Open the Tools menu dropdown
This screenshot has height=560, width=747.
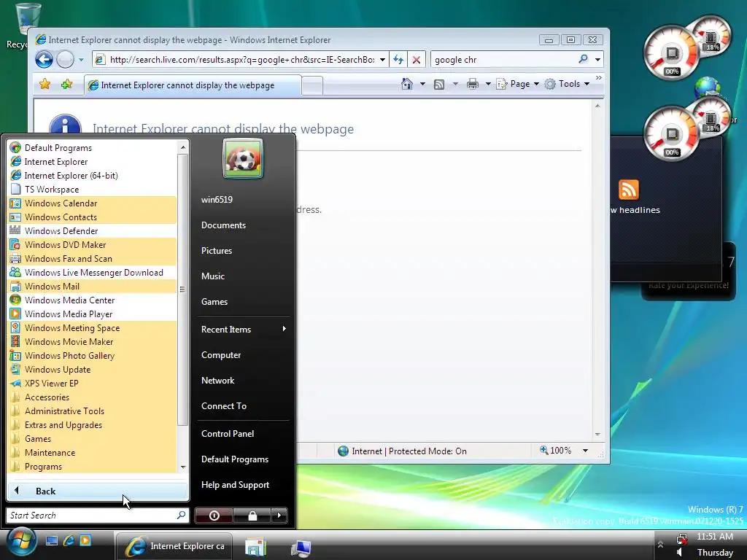[568, 85]
